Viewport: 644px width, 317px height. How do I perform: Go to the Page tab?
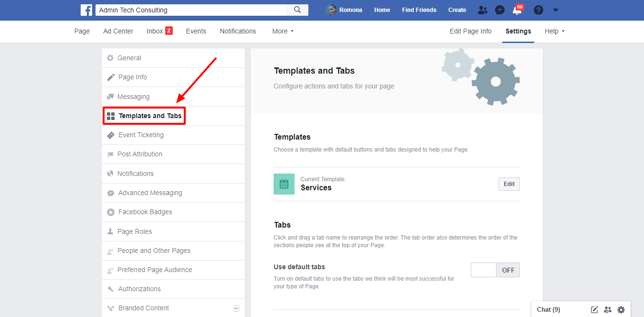point(82,31)
